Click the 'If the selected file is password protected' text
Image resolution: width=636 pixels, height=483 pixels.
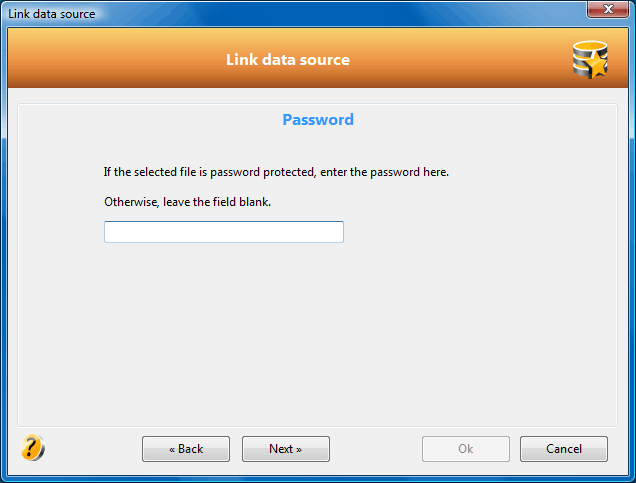(x=276, y=172)
